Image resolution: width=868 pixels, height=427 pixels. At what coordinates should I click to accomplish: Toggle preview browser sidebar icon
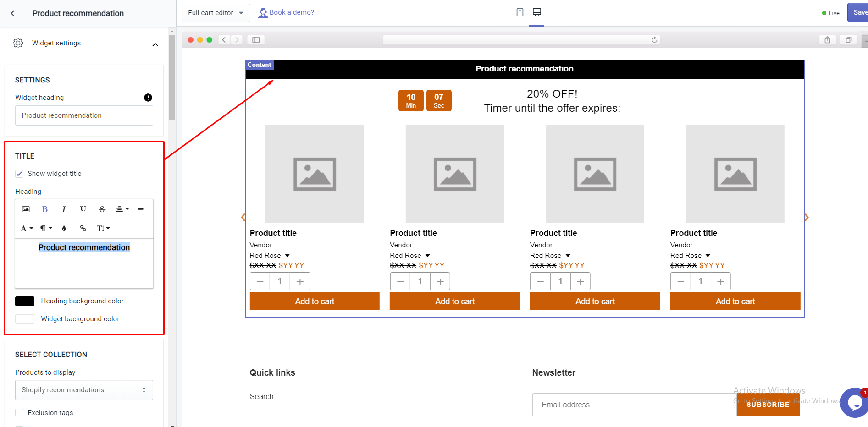256,40
